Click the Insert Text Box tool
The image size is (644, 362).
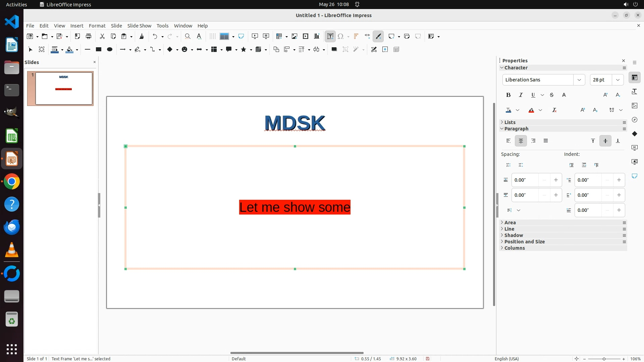[330, 36]
